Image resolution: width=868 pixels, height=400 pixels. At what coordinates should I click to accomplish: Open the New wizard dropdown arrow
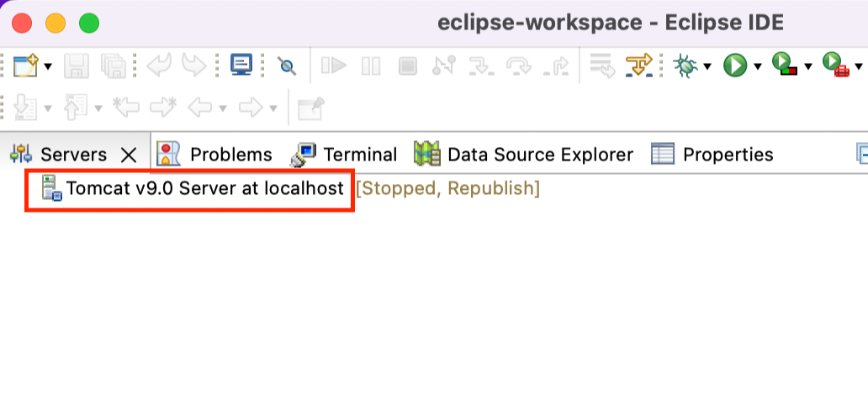[48, 67]
